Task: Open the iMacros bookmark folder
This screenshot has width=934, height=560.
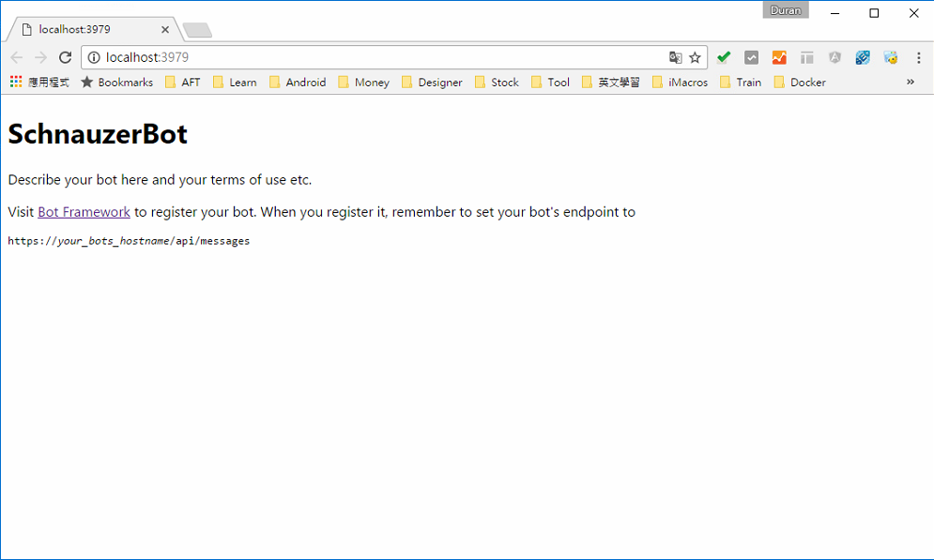Action: tap(681, 83)
